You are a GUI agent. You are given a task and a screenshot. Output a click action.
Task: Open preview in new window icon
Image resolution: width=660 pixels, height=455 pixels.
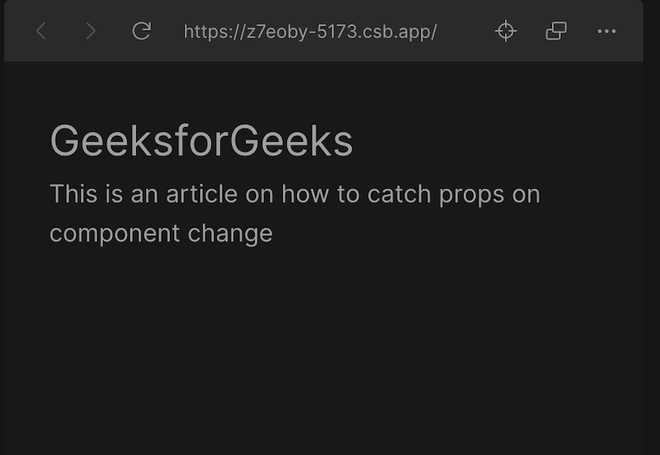pyautogui.click(x=556, y=31)
